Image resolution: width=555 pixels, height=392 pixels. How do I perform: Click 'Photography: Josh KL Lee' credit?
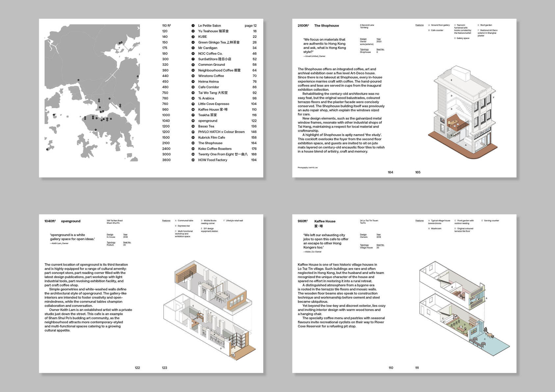pyautogui.click(x=307, y=168)
